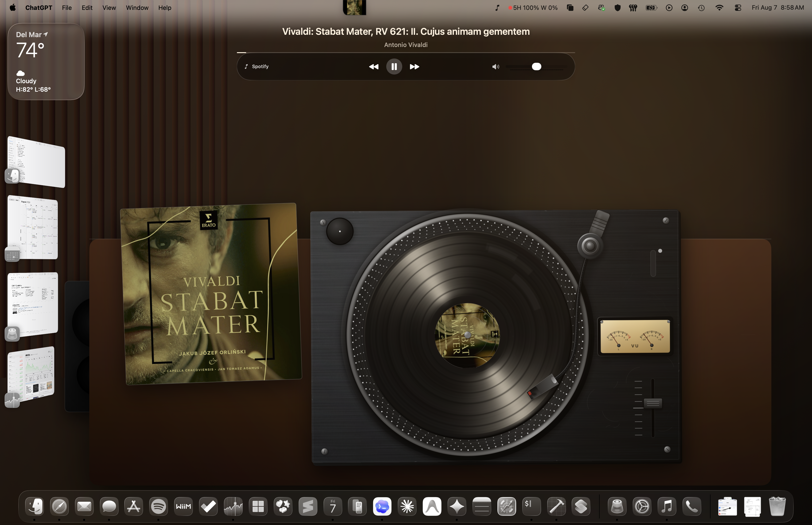Screen dimensions: 812x525
Task: Open the View menu
Action: [x=109, y=8]
